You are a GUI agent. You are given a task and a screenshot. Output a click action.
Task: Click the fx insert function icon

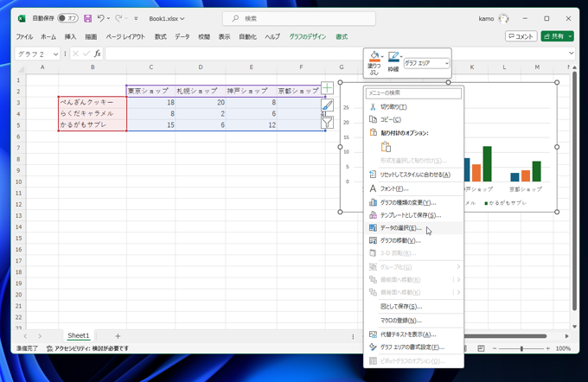pyautogui.click(x=98, y=54)
